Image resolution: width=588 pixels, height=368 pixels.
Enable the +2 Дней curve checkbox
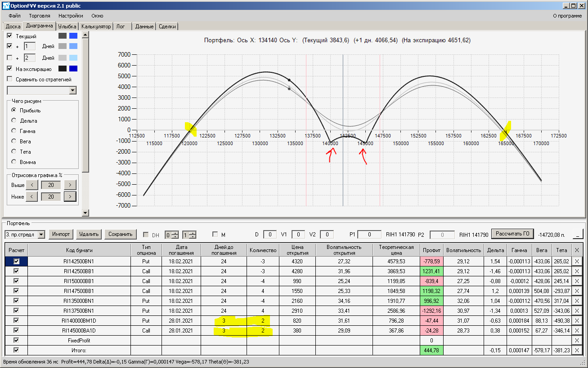click(x=9, y=58)
